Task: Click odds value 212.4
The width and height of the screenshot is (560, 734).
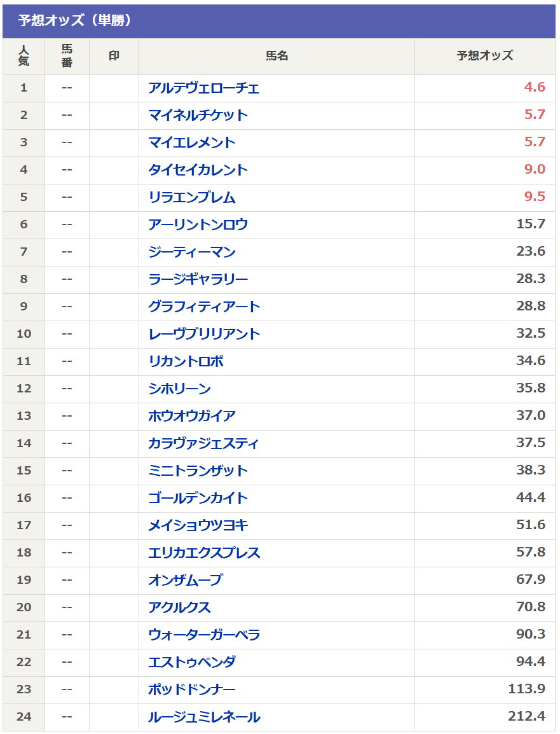Action: 527,716
